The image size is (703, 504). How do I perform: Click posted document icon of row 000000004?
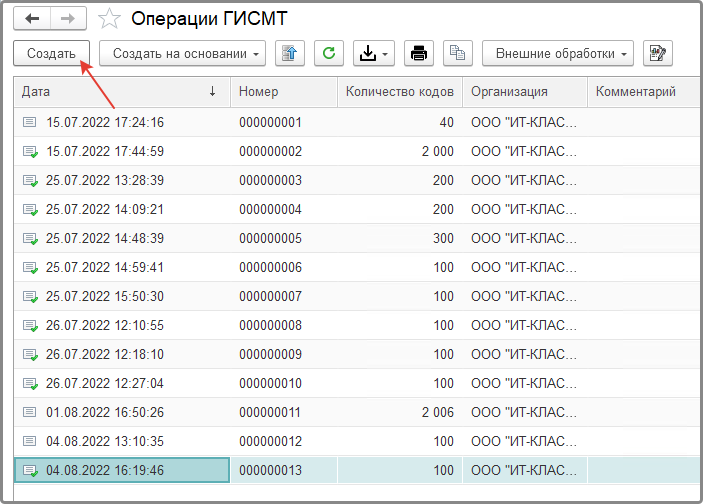click(30, 209)
